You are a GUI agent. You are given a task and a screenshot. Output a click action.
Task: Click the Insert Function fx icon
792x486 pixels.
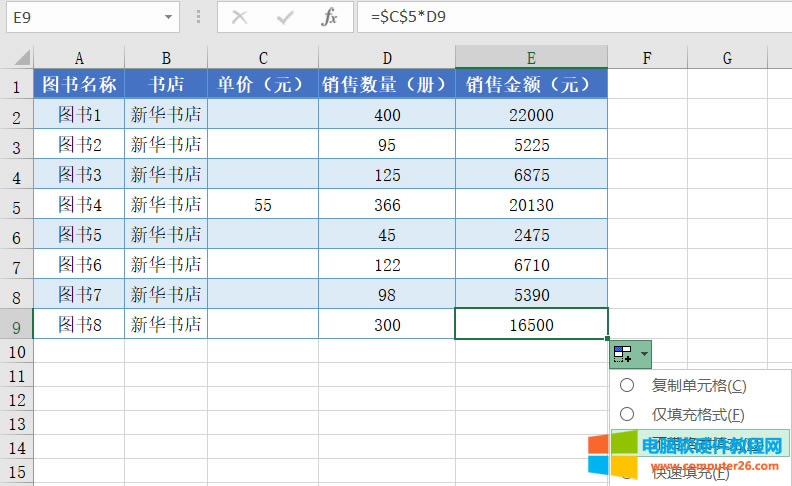[x=329, y=17]
